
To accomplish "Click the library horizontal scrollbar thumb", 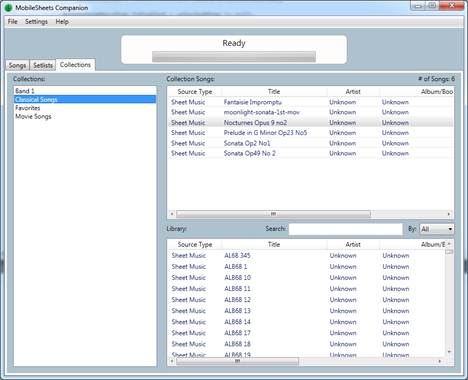I will coord(237,361).
